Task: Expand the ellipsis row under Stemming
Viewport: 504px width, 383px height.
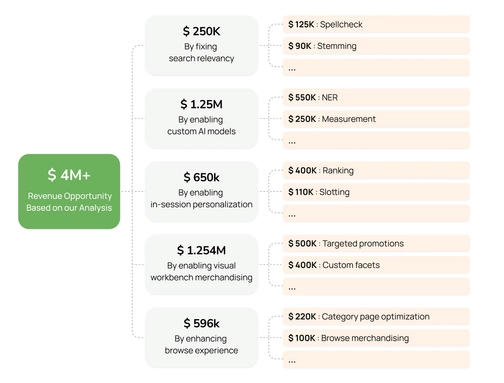Action: (376, 68)
